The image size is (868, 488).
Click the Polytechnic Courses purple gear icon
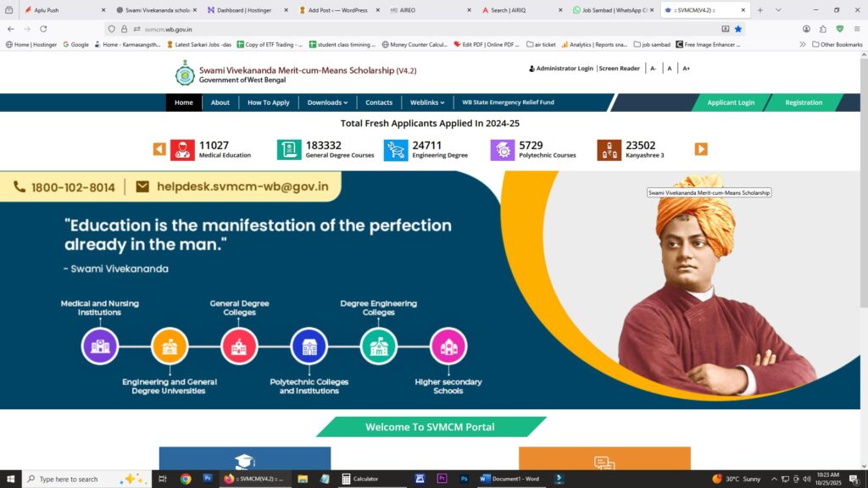(502, 150)
